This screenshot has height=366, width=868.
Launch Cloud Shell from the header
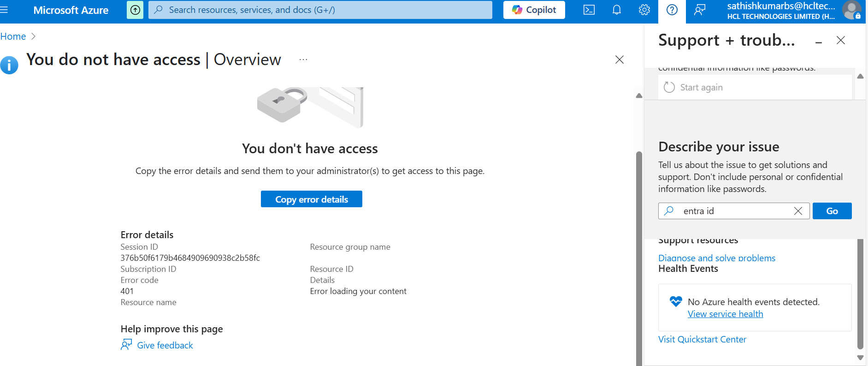589,10
